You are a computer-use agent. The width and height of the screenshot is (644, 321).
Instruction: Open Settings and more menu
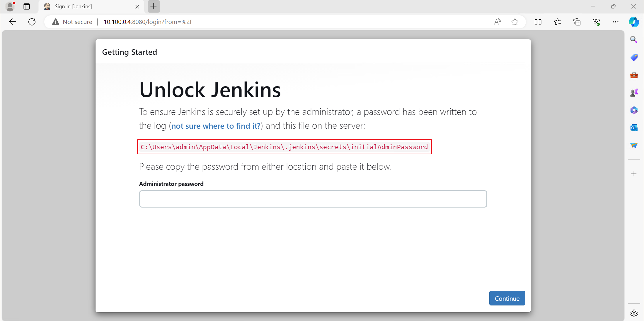pos(615,22)
